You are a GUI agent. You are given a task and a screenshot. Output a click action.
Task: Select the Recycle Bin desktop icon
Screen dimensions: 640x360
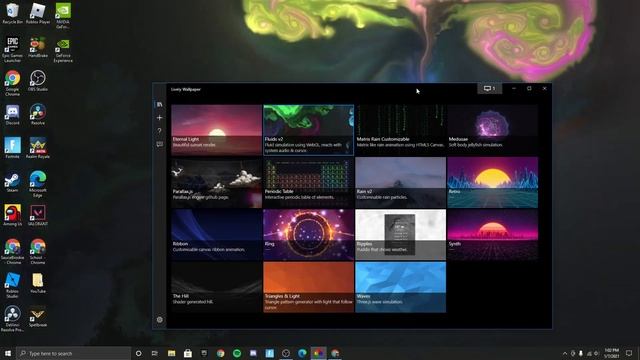[x=12, y=13]
